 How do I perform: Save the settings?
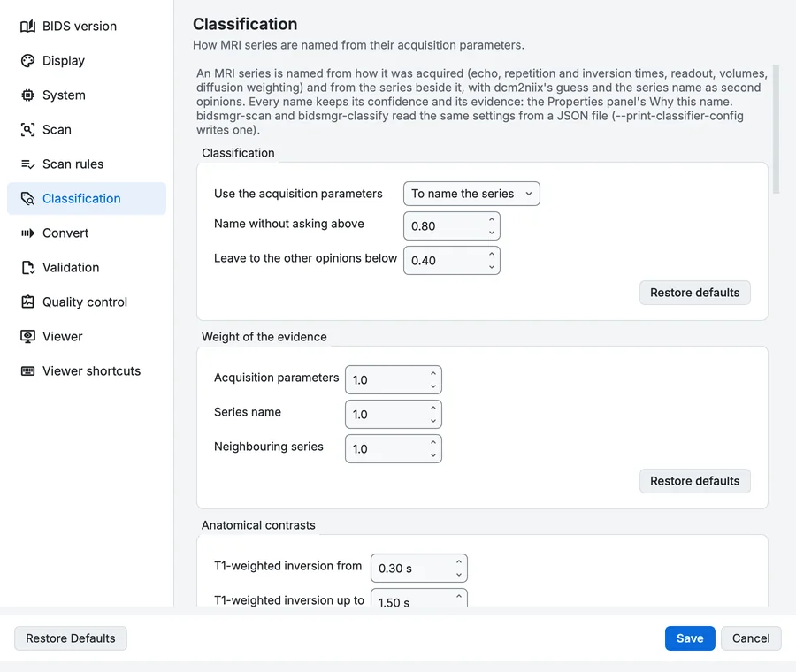point(690,638)
